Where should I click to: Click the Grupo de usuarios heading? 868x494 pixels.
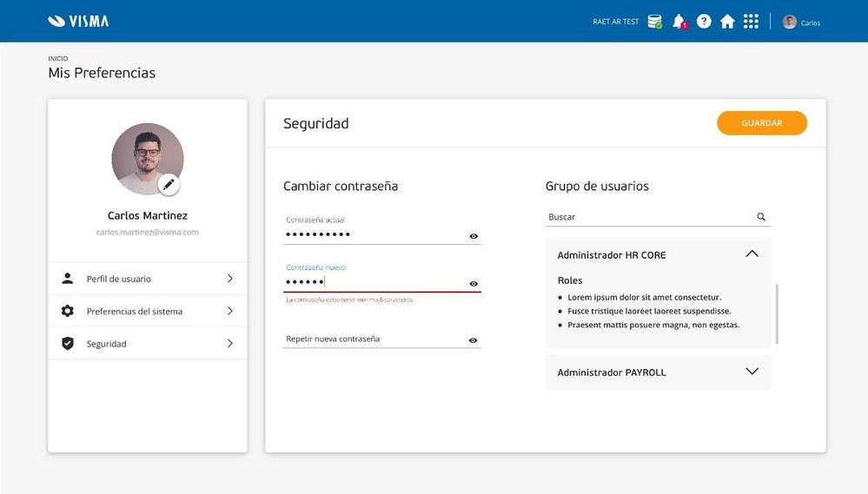pyautogui.click(x=597, y=186)
